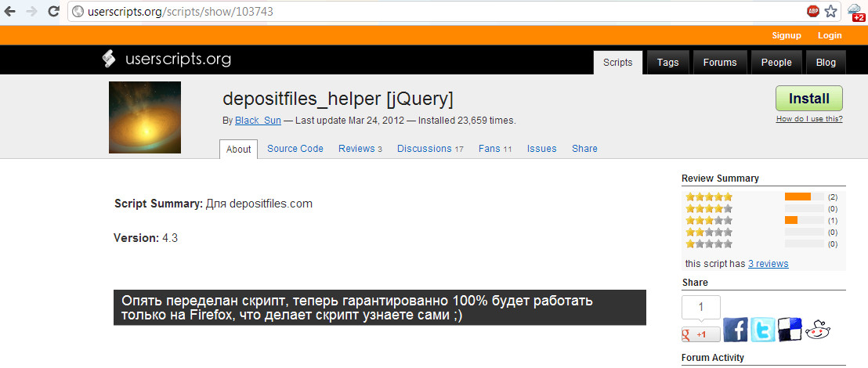
Task: Go forward with the browser forward arrow
Action: (x=31, y=11)
